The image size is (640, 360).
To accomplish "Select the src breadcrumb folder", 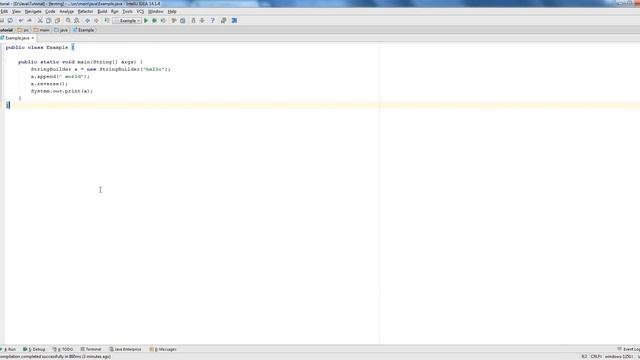I will click(x=23, y=30).
